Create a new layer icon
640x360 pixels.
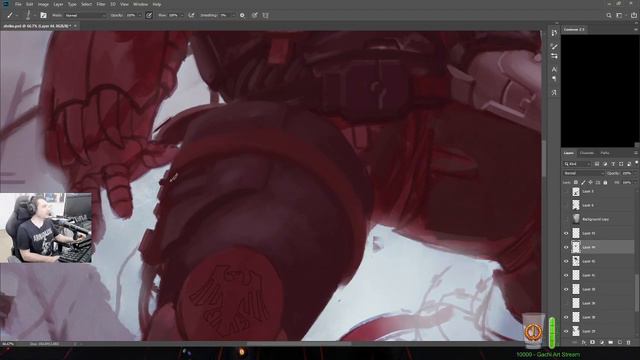pyautogui.click(x=620, y=342)
